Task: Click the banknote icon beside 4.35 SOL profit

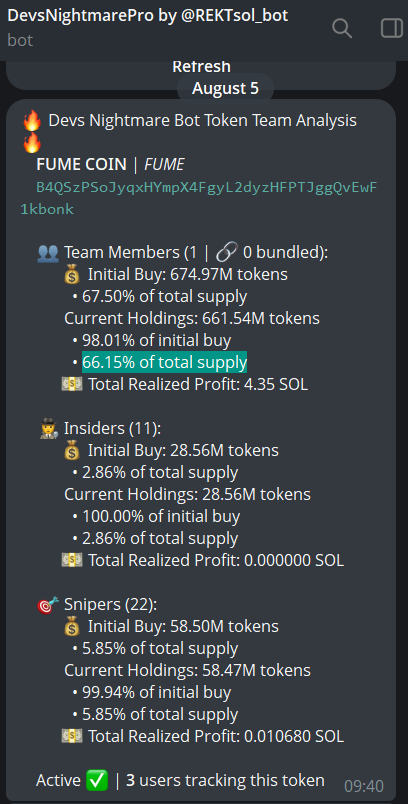Action: [72, 384]
